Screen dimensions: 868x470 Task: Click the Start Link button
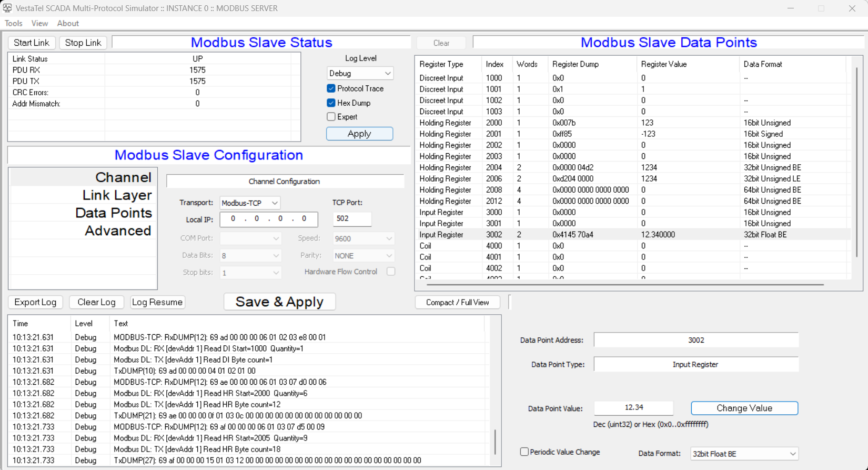(x=32, y=43)
